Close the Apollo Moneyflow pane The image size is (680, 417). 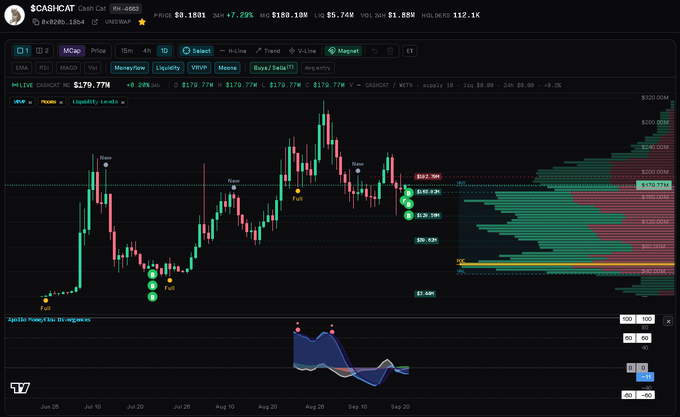click(x=668, y=321)
